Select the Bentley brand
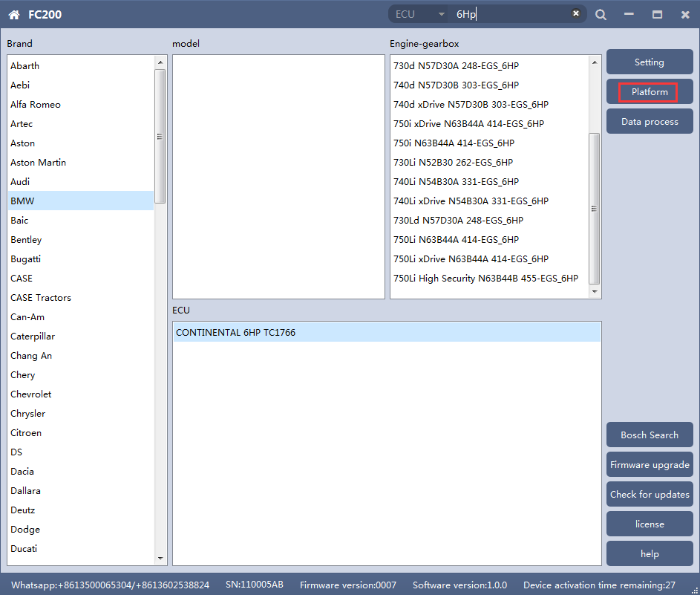 pos(81,239)
